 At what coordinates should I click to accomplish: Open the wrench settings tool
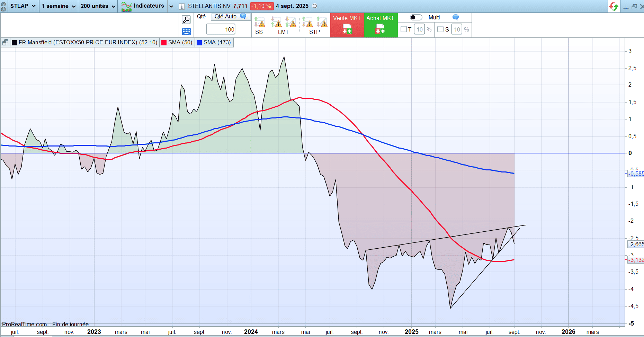(x=186, y=20)
